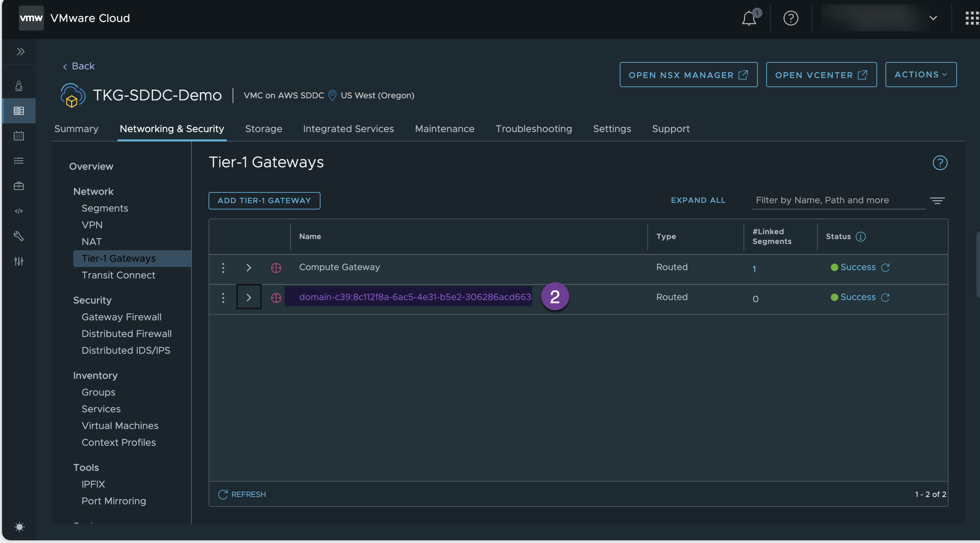Open IPFIX under Tools
This screenshot has width=980, height=543.
[93, 484]
